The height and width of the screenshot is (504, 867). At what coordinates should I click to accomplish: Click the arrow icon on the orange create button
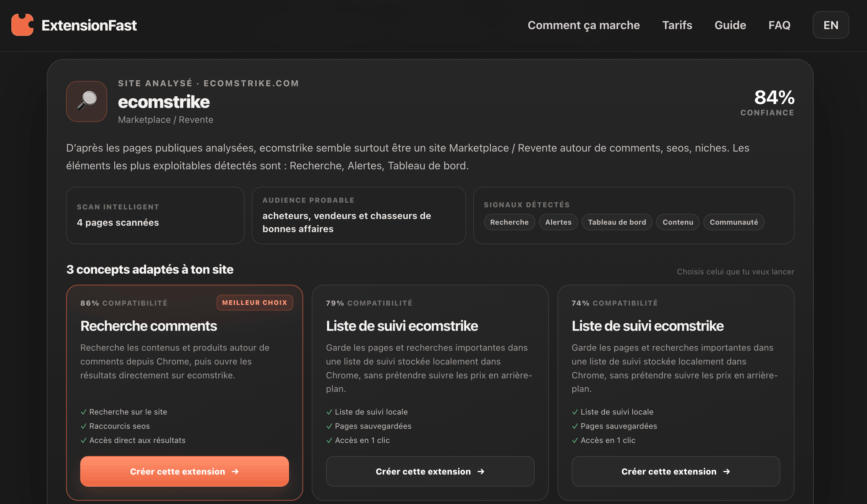pyautogui.click(x=235, y=471)
